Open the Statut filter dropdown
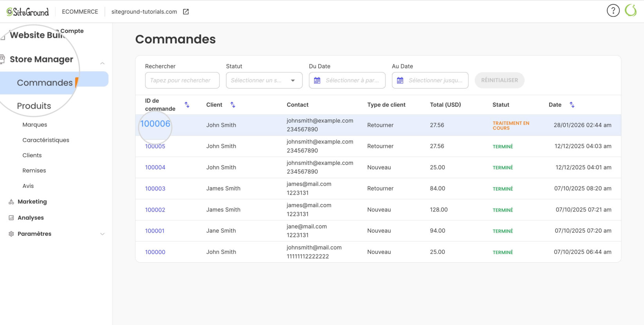The width and height of the screenshot is (644, 325). pyautogui.click(x=264, y=80)
